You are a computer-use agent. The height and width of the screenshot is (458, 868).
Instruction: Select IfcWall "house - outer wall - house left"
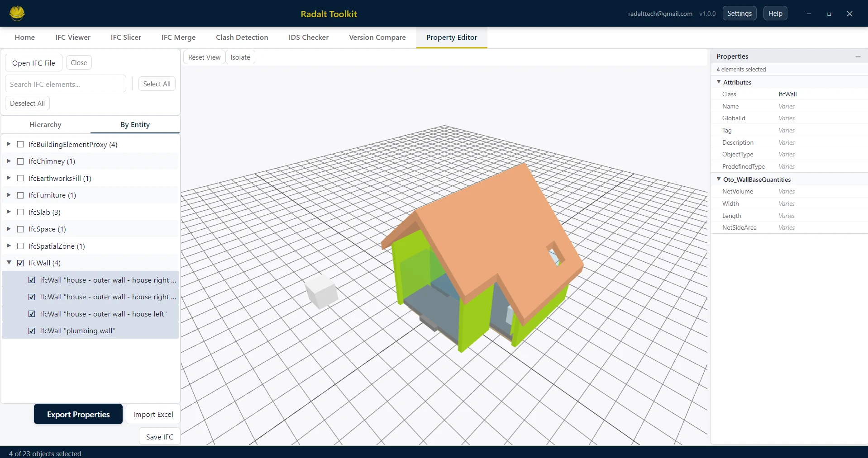[x=103, y=313]
